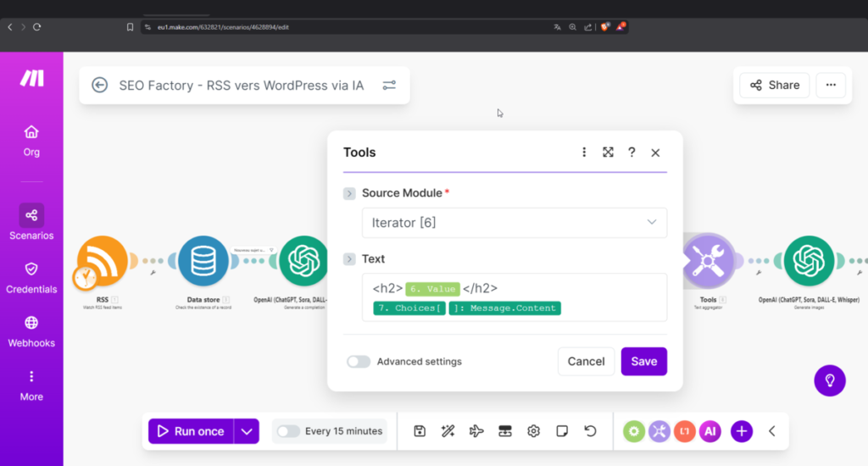Screen dimensions: 868x466
Task: Open the Source Module Iterator dropdown
Action: [514, 223]
